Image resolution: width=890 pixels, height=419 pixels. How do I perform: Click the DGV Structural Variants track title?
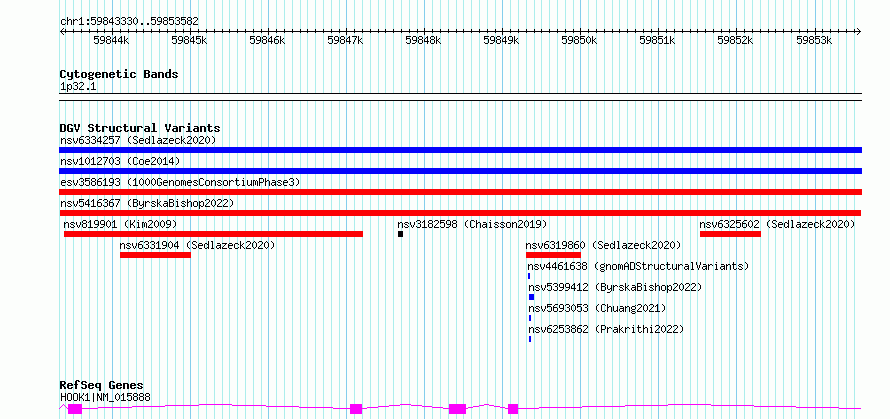click(x=140, y=128)
